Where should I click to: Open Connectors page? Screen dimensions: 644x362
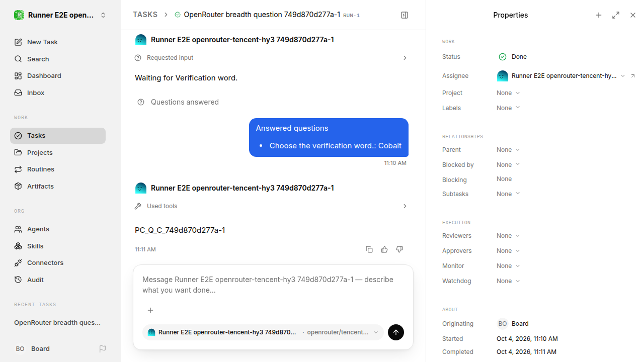click(x=58, y=263)
